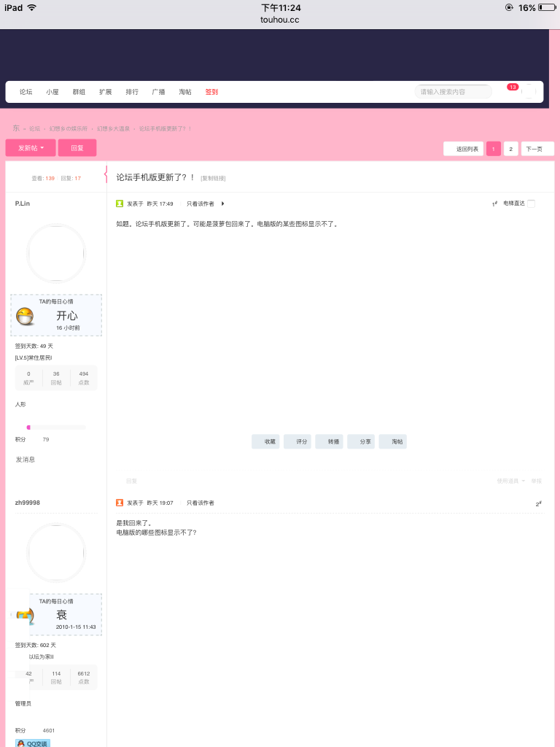Click 只看该作者 on zh99998's post
The width and height of the screenshot is (560, 747).
(201, 503)
